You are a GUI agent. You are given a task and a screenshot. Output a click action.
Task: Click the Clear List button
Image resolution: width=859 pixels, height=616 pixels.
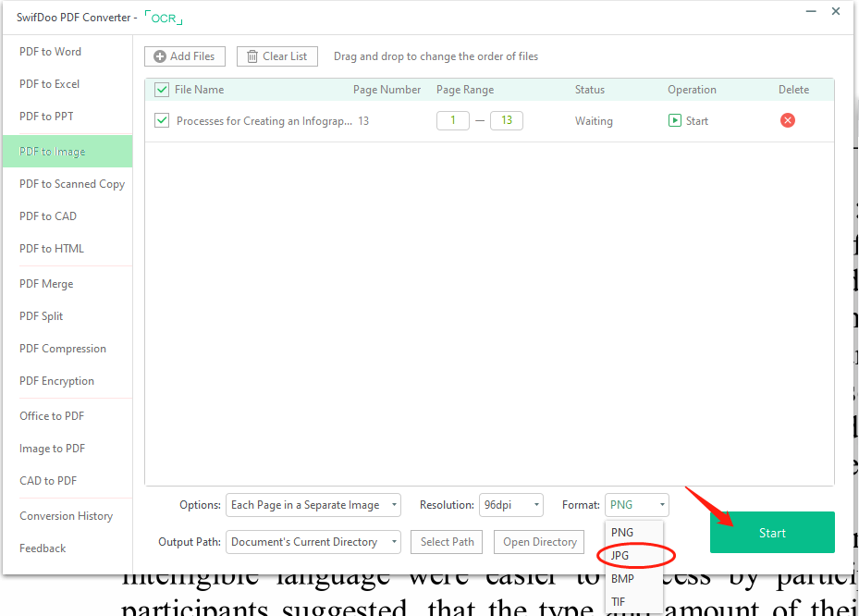(277, 56)
